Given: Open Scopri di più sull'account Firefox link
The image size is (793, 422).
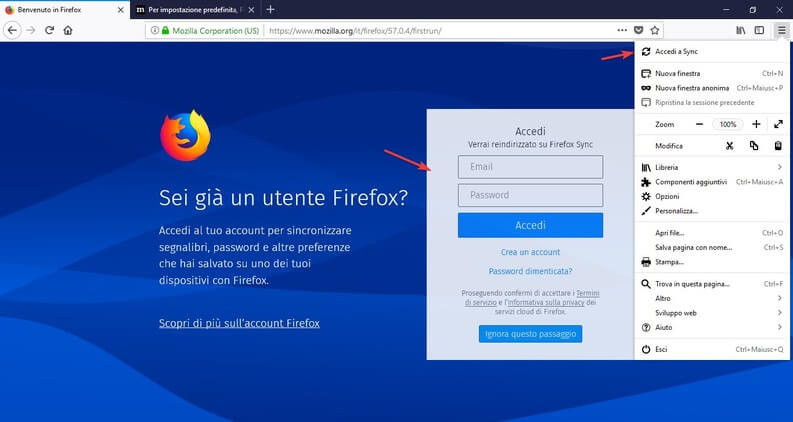Looking at the screenshot, I should click(239, 323).
